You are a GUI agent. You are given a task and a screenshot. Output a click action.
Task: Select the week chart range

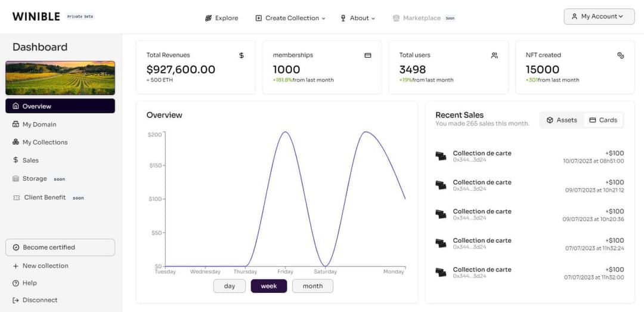(x=268, y=286)
